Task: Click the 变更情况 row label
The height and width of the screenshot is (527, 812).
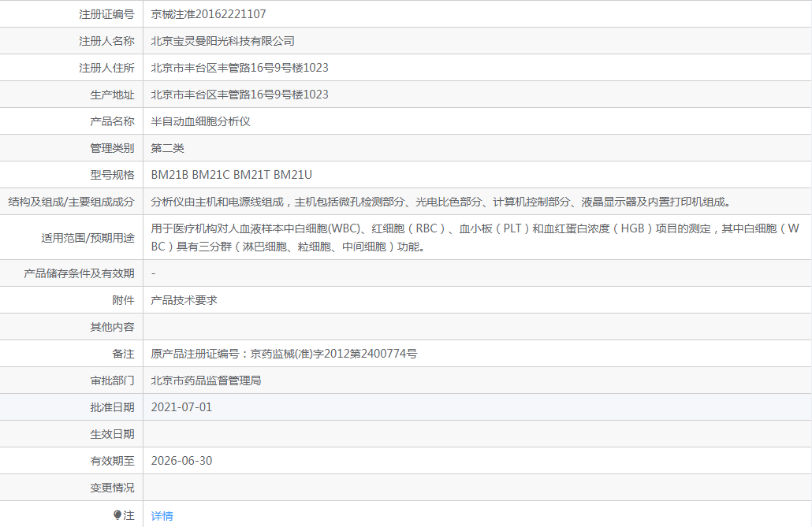Action: click(113, 488)
